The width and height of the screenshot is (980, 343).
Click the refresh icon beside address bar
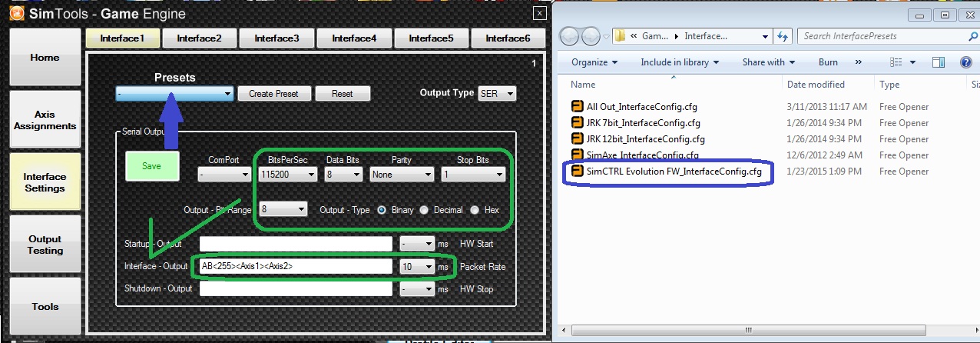click(x=783, y=36)
